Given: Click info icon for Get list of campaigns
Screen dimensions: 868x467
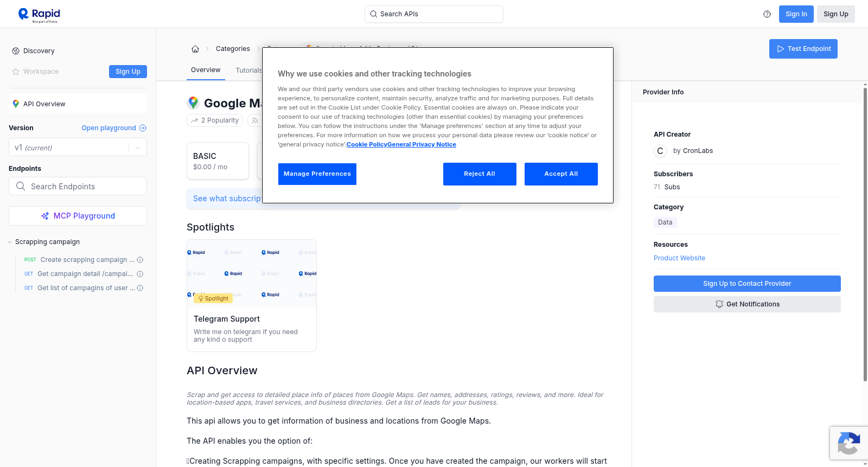Looking at the screenshot, I should tap(140, 288).
